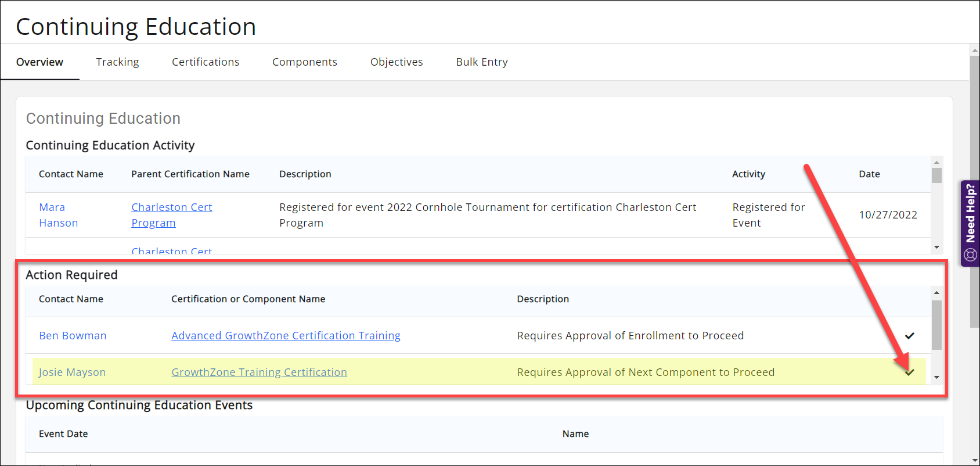Open Charleston Cert Program link
The height and width of the screenshot is (466, 980).
(x=171, y=215)
